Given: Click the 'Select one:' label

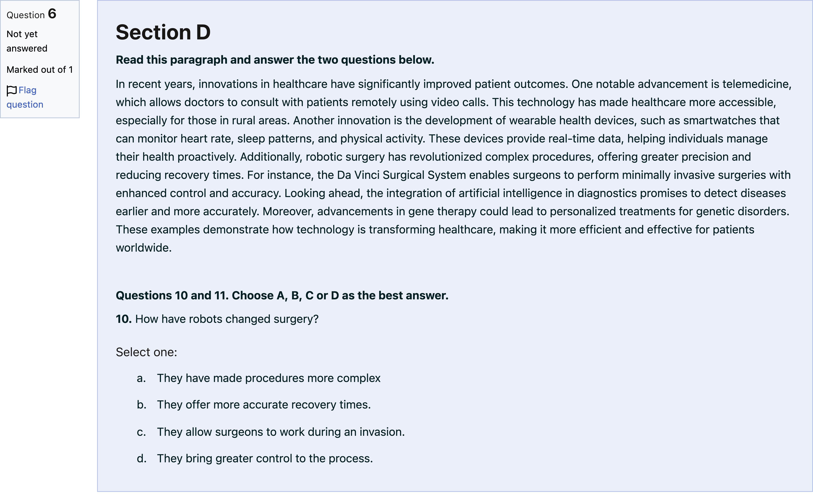Looking at the screenshot, I should coord(146,352).
